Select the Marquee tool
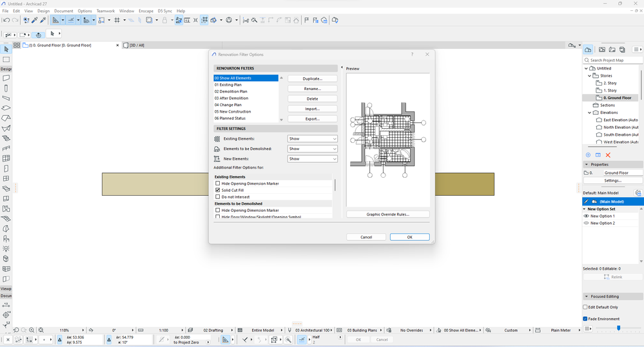Image resolution: width=644 pixels, height=347 pixels. point(6,59)
